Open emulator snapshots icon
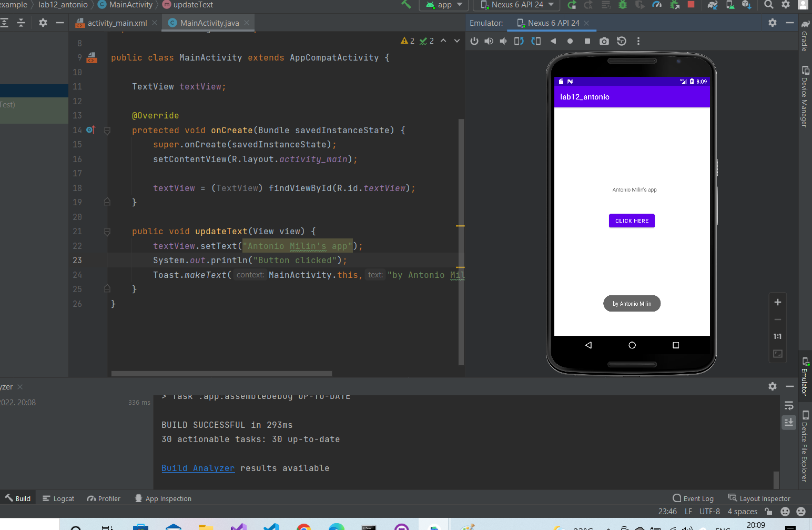Image resolution: width=812 pixels, height=530 pixels. [622, 41]
